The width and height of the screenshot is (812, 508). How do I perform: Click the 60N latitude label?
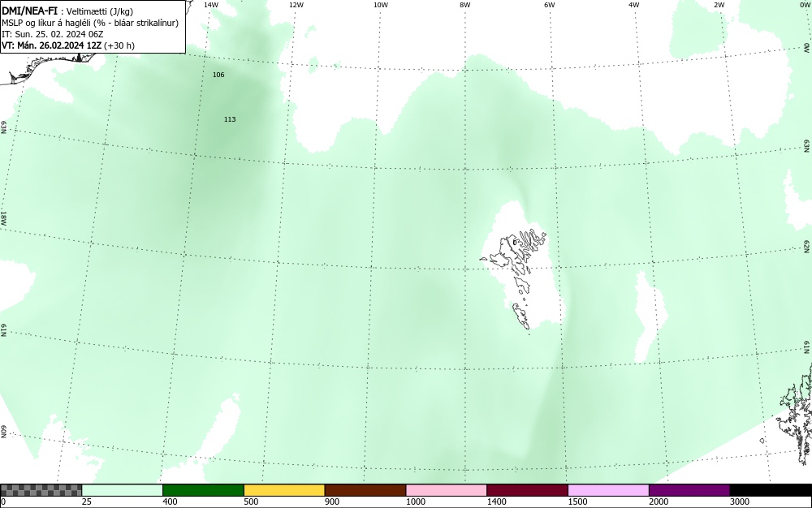(x=3, y=432)
